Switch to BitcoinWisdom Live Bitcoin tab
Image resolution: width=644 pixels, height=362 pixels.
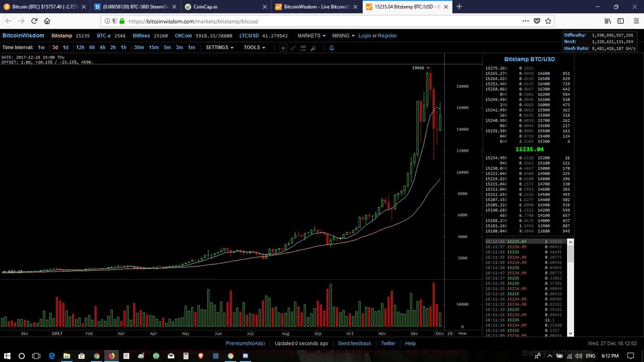(316, 7)
